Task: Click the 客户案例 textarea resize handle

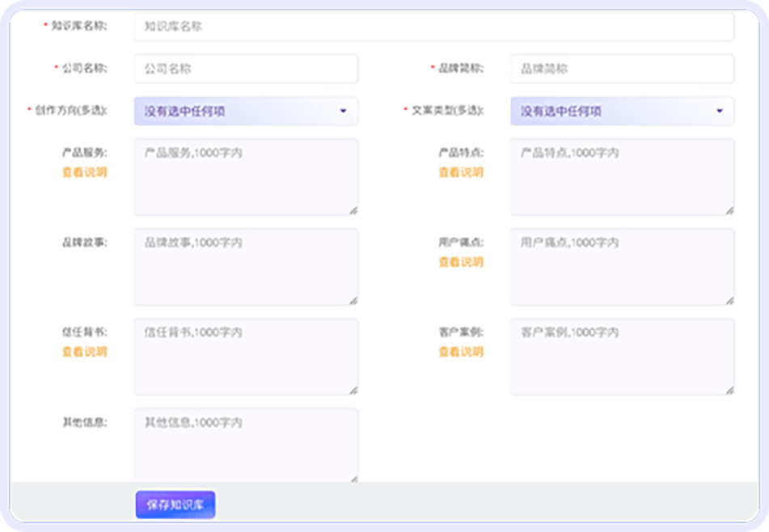Action: [x=729, y=391]
